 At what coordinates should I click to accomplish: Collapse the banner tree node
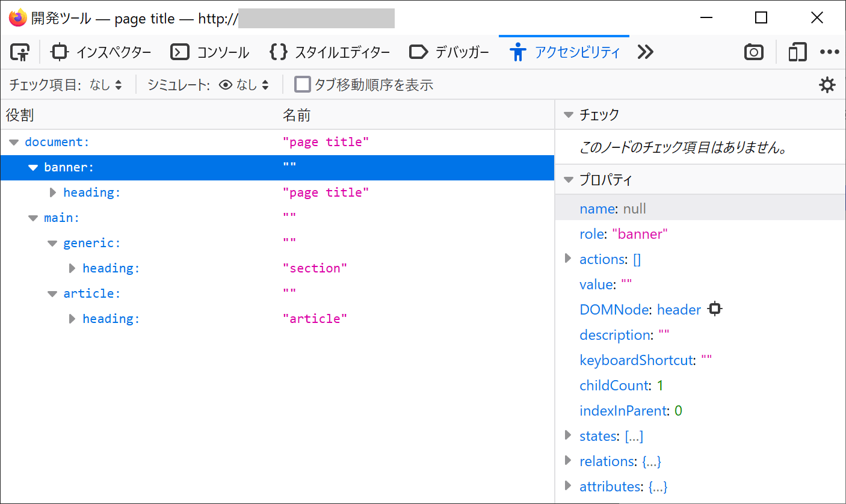(33, 168)
